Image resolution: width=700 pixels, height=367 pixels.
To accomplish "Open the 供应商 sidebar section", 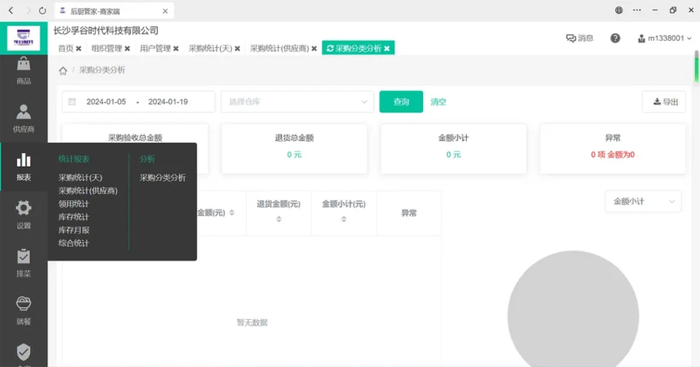I will click(24, 119).
